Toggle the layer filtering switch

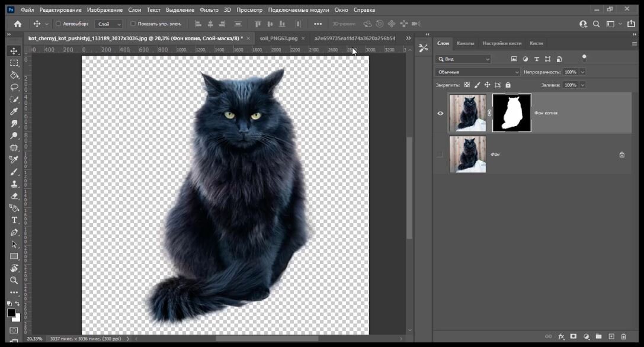pos(584,58)
